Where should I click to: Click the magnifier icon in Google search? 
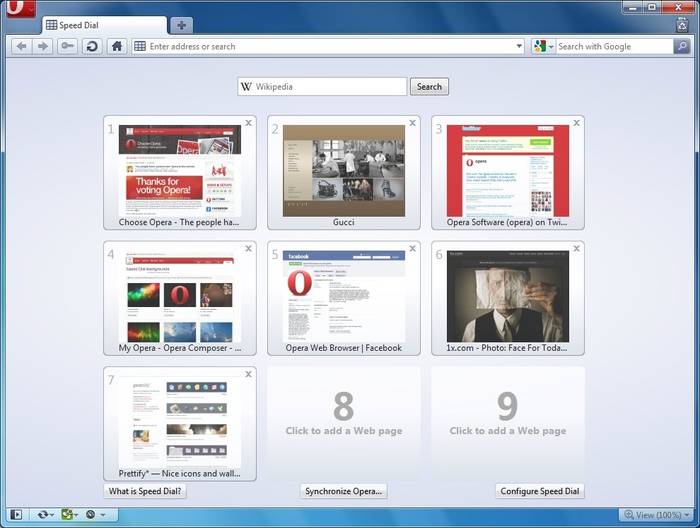682,46
